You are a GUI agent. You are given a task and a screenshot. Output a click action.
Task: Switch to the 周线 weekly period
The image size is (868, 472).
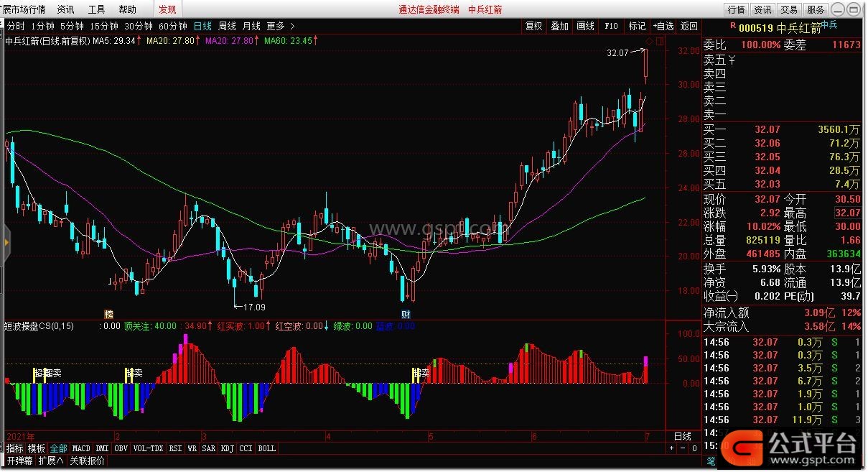pos(227,26)
